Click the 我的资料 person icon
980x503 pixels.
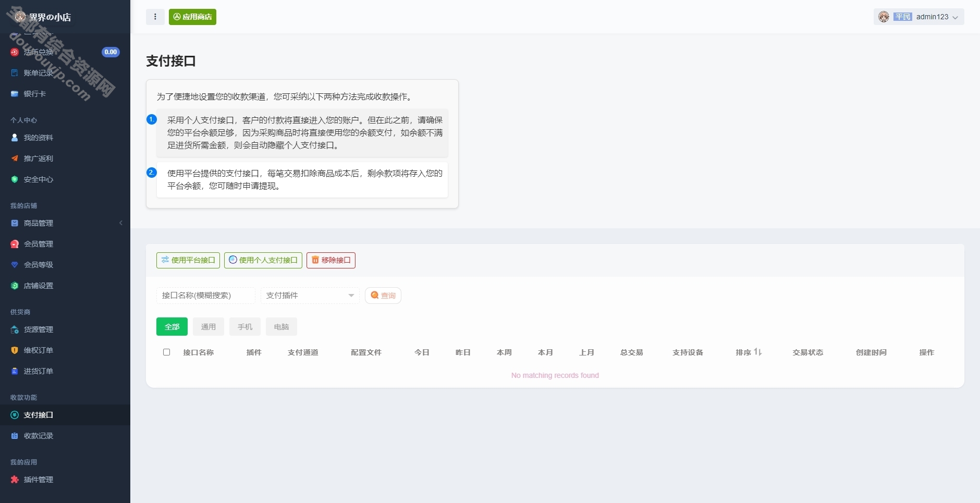[15, 138]
